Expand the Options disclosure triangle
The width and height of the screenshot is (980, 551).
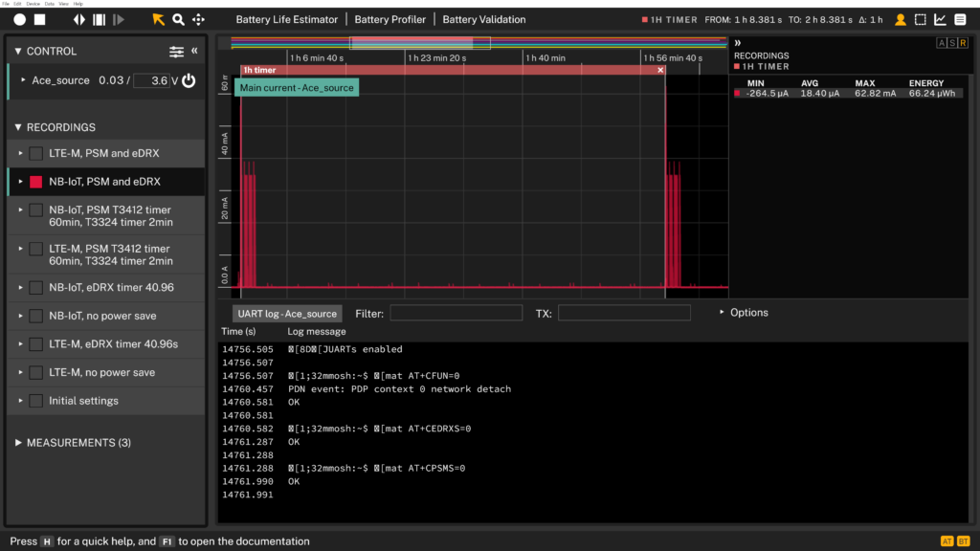click(723, 313)
